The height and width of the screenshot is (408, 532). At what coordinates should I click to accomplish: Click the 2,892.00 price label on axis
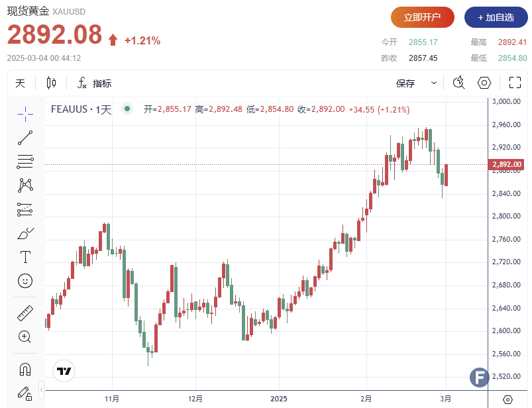507,164
